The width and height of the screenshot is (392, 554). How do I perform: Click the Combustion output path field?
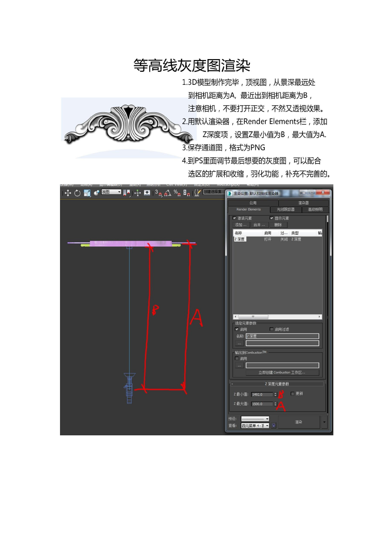282,365
